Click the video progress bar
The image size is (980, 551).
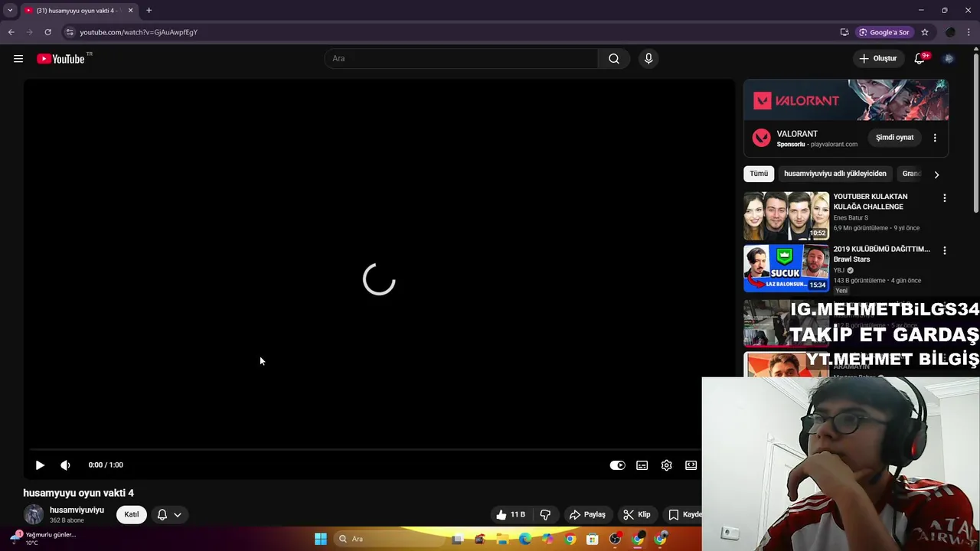365,449
